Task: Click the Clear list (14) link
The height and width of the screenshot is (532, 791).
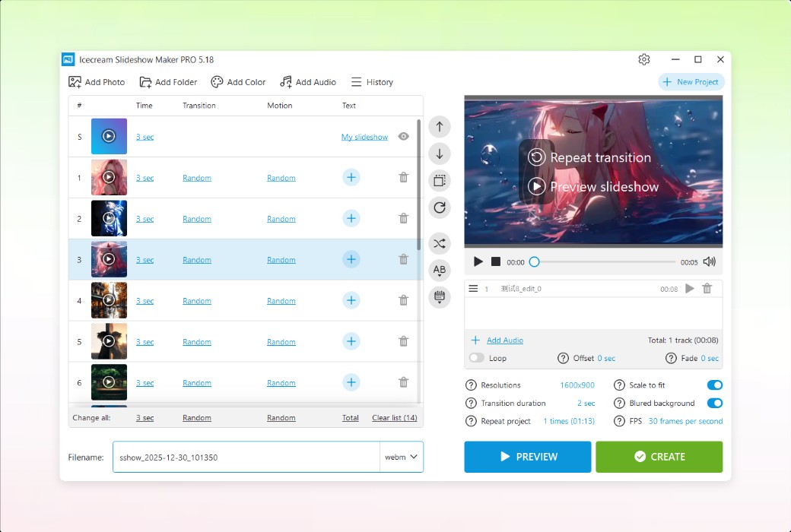Action: [x=394, y=418]
